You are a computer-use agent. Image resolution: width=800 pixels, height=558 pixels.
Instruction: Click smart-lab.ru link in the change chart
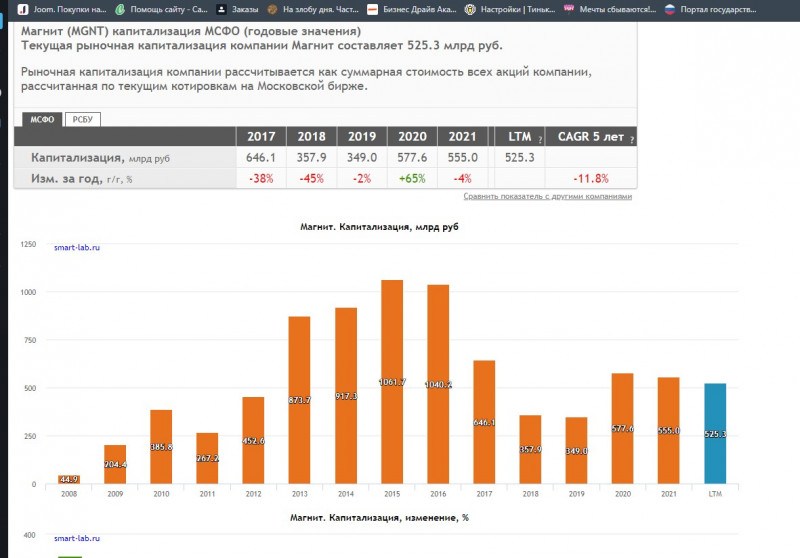(x=77, y=538)
